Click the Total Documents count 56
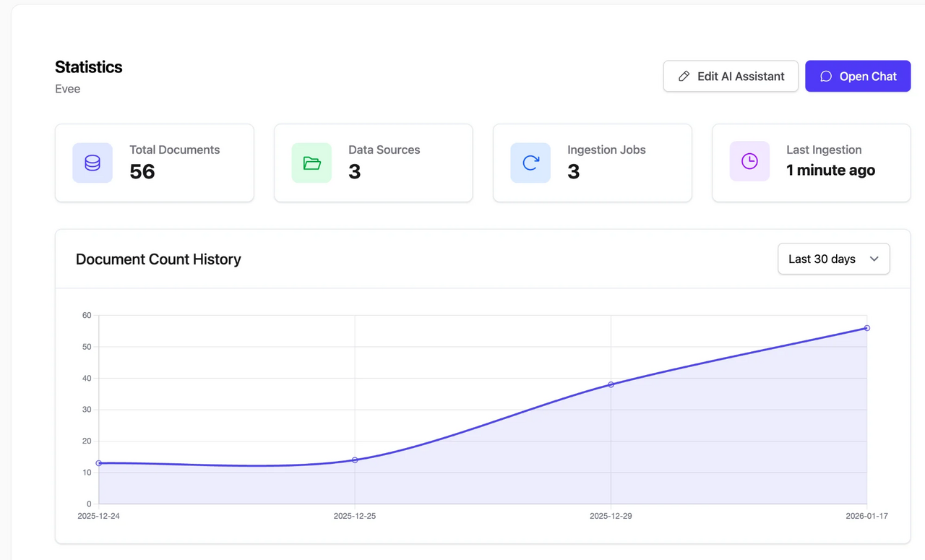 point(142,171)
